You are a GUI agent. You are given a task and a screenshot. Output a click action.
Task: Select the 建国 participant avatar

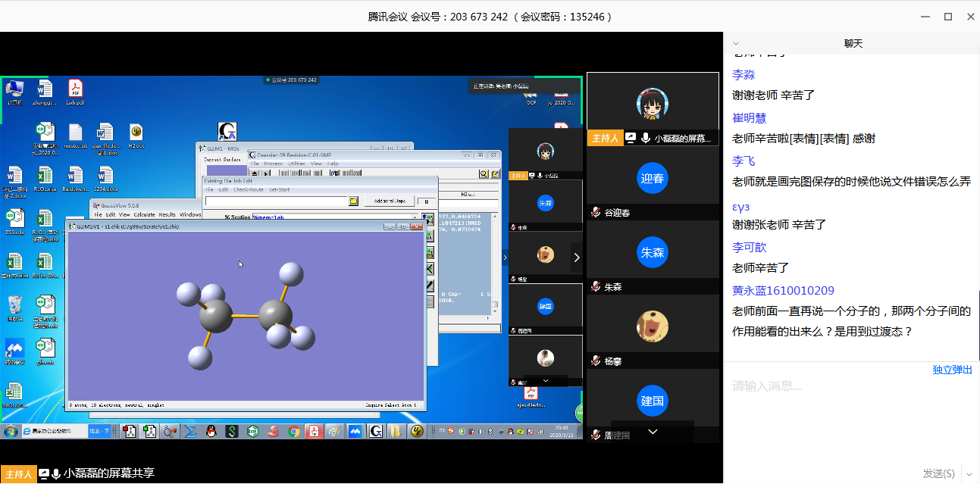[652, 401]
